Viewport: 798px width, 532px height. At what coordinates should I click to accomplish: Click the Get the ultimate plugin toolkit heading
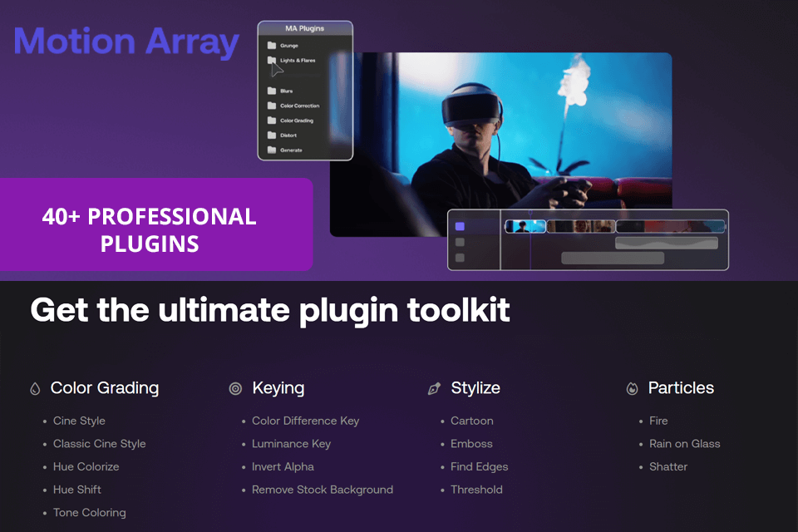269,311
